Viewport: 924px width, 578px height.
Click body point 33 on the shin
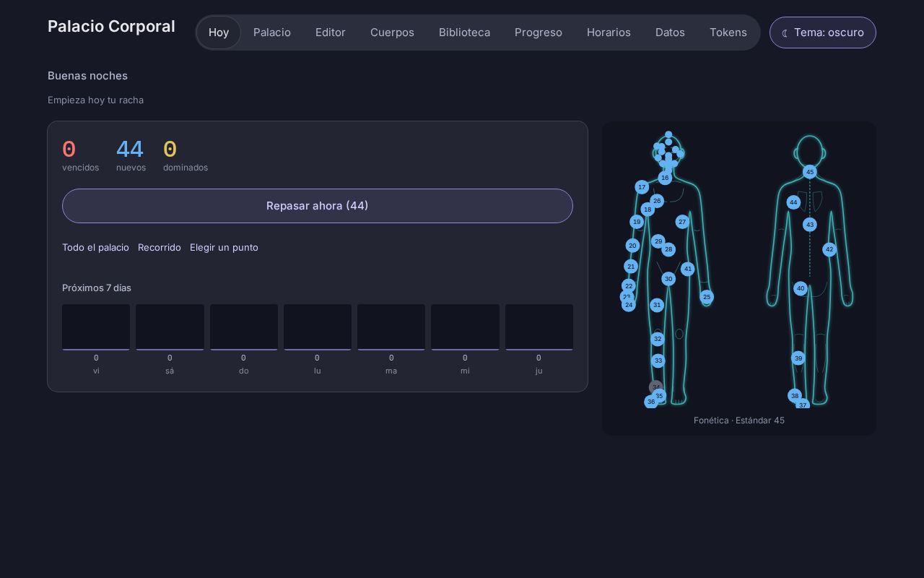658,361
